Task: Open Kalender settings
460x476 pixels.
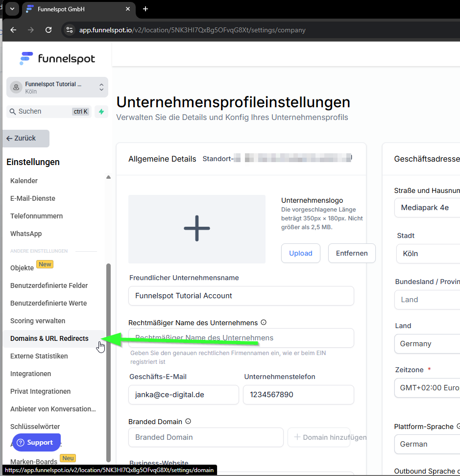Action: point(24,181)
